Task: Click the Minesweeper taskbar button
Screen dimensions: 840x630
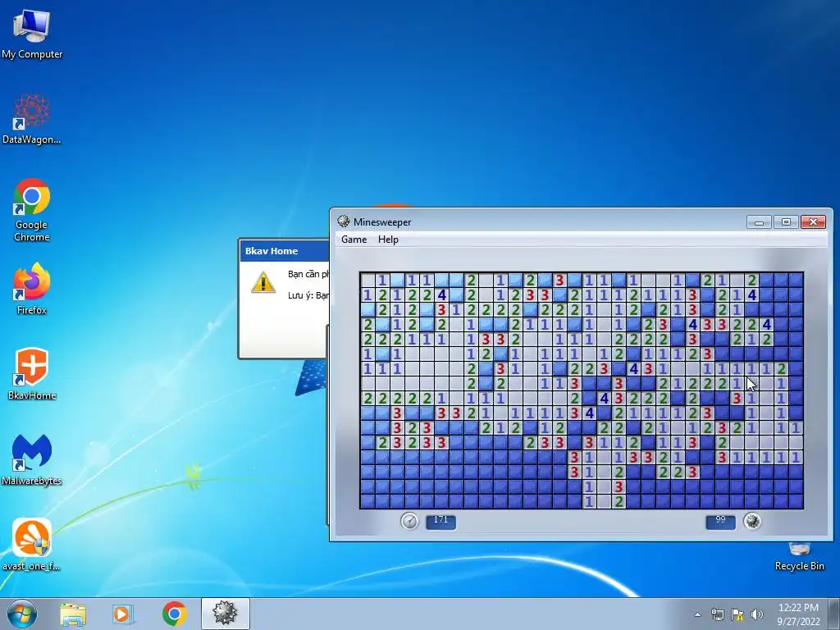Action: pos(225,614)
